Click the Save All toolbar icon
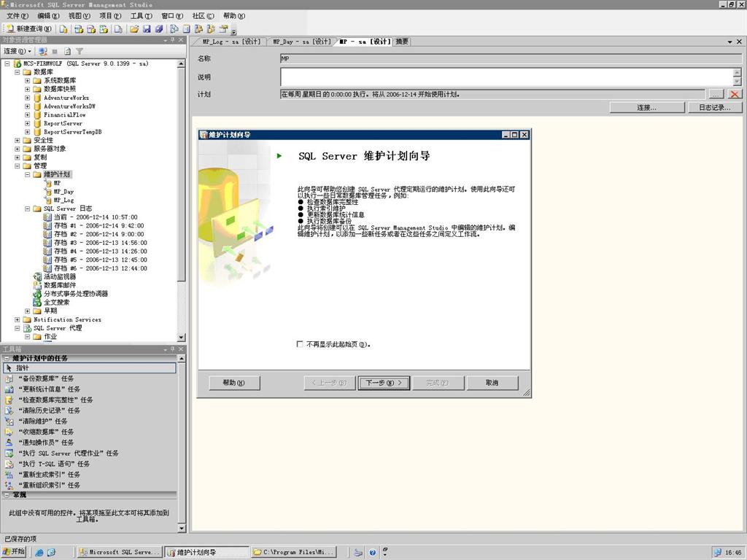Viewport: 747px width, 560px height. [159, 29]
